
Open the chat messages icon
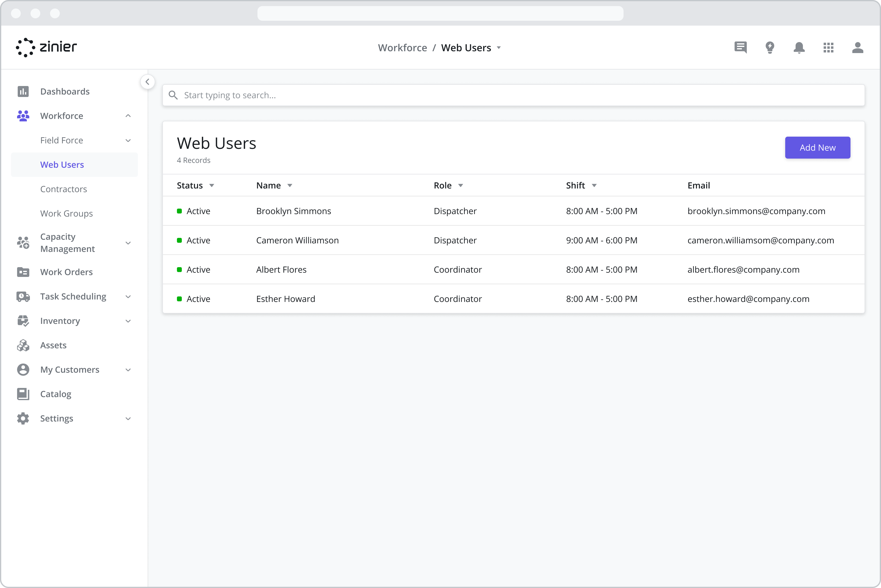(740, 48)
